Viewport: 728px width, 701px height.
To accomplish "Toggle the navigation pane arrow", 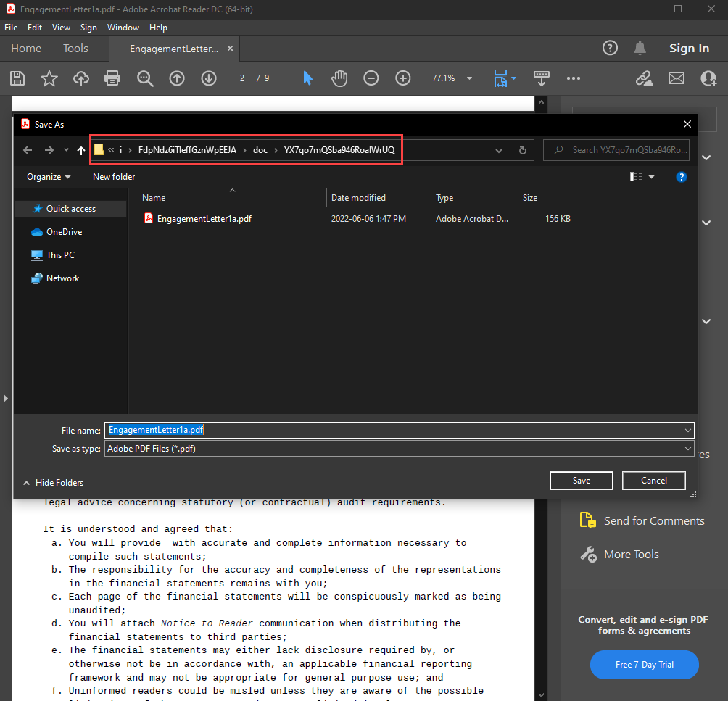I will coord(5,397).
